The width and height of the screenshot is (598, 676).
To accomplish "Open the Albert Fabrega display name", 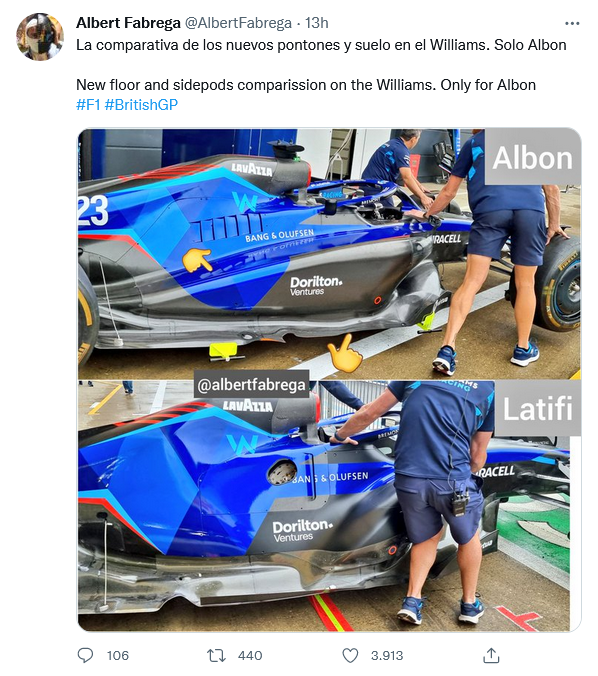I will 128,23.
